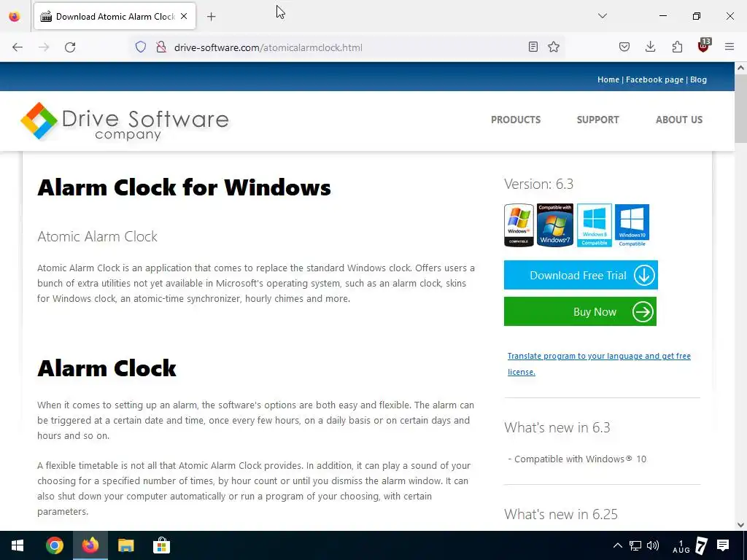Open the Firefox downloads panel
This screenshot has height=560, width=747.
point(650,47)
